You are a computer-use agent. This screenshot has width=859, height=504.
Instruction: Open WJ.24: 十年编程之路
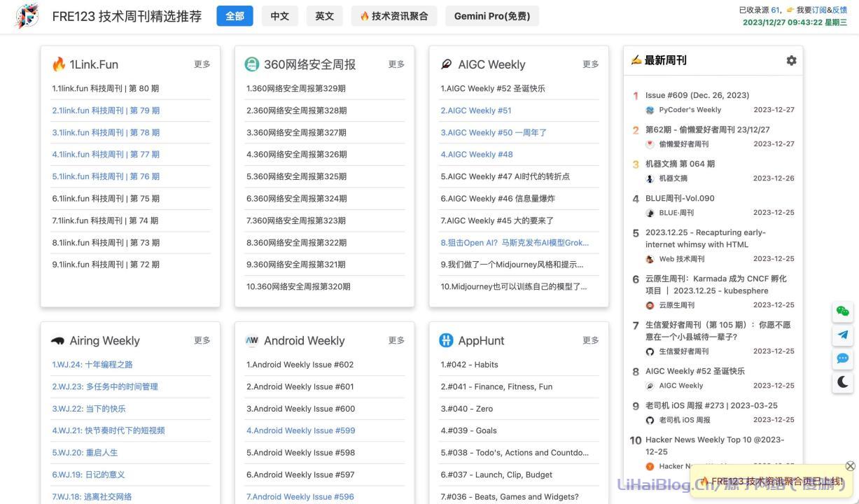[92, 365]
